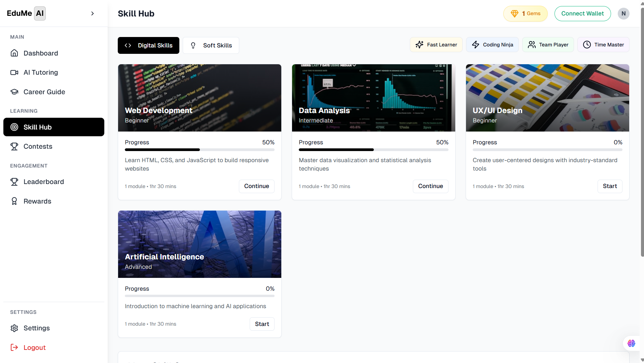Continue the Web Development course

(256, 186)
